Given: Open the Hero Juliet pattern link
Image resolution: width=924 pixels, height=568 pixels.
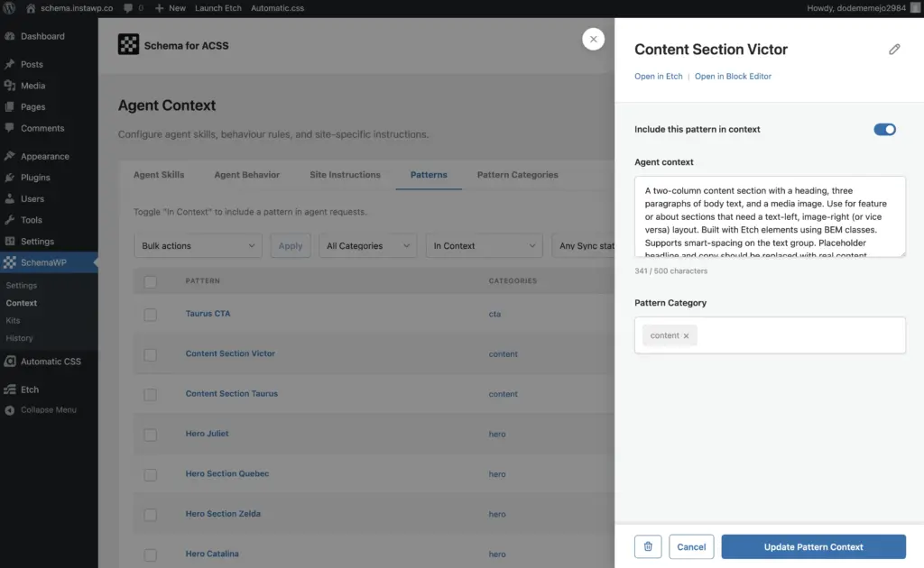Looking at the screenshot, I should click(207, 434).
